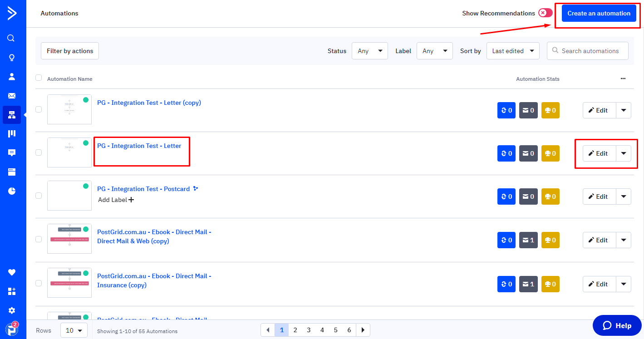
Task: Click the blue stats badge on first automation
Action: coord(506,110)
